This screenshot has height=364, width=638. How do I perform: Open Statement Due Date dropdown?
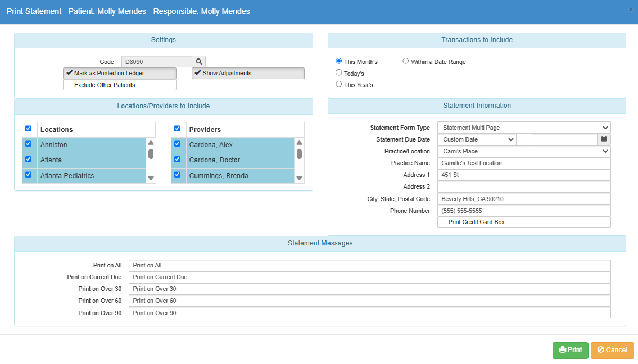pyautogui.click(x=477, y=139)
